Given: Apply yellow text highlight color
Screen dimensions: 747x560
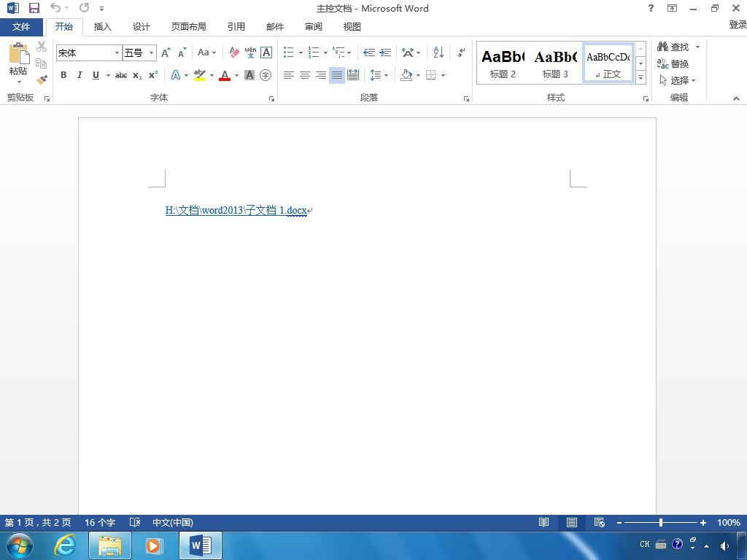Looking at the screenshot, I should click(200, 75).
